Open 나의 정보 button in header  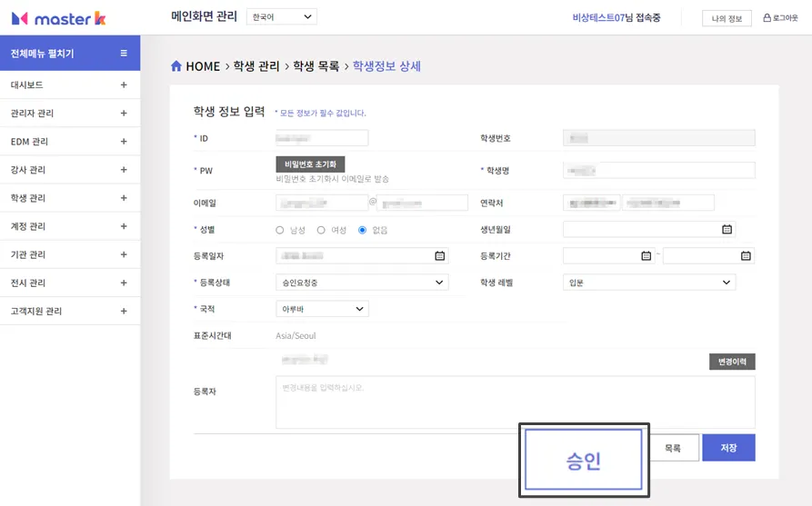(727, 19)
